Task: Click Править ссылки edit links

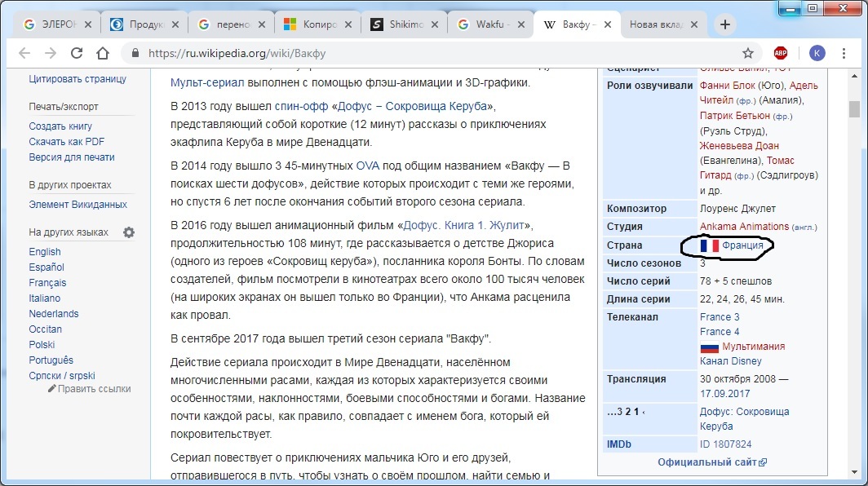Action: [x=94, y=389]
